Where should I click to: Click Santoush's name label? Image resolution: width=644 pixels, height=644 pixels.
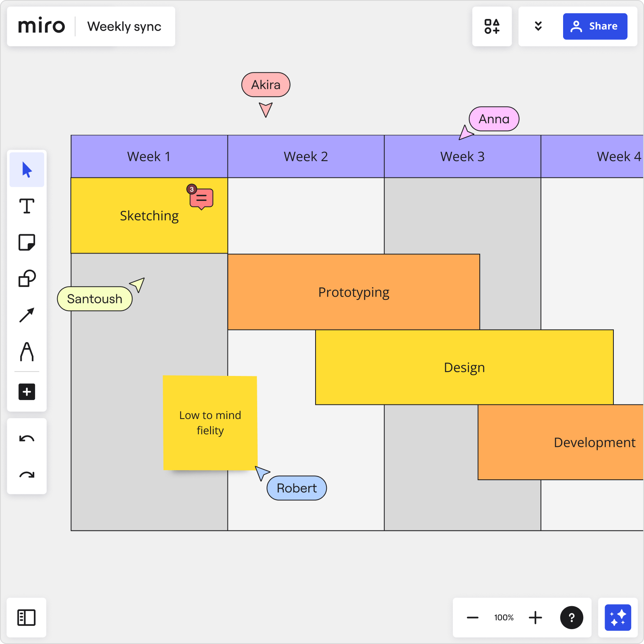[x=95, y=299]
